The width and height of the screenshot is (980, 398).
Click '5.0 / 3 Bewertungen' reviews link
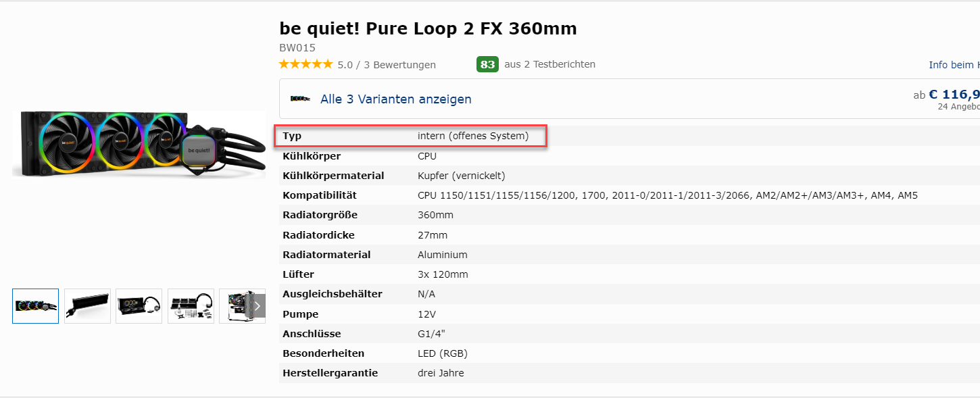(387, 65)
